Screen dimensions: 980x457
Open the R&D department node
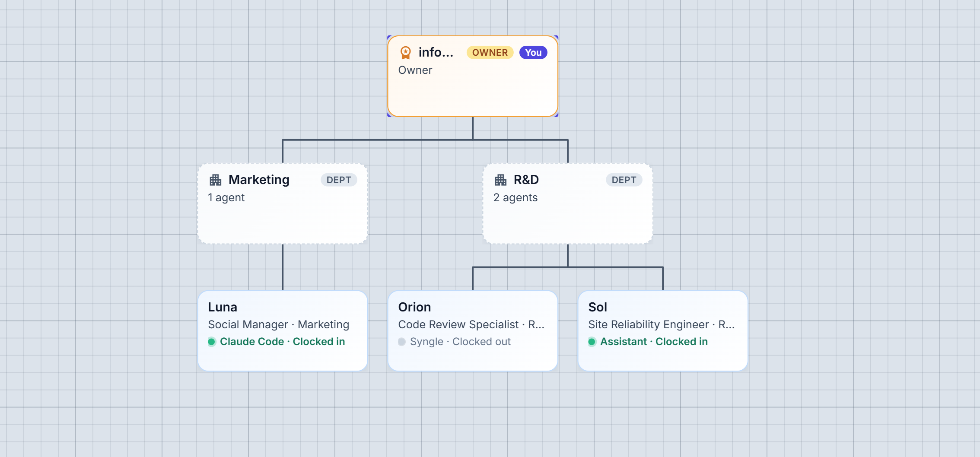568,203
